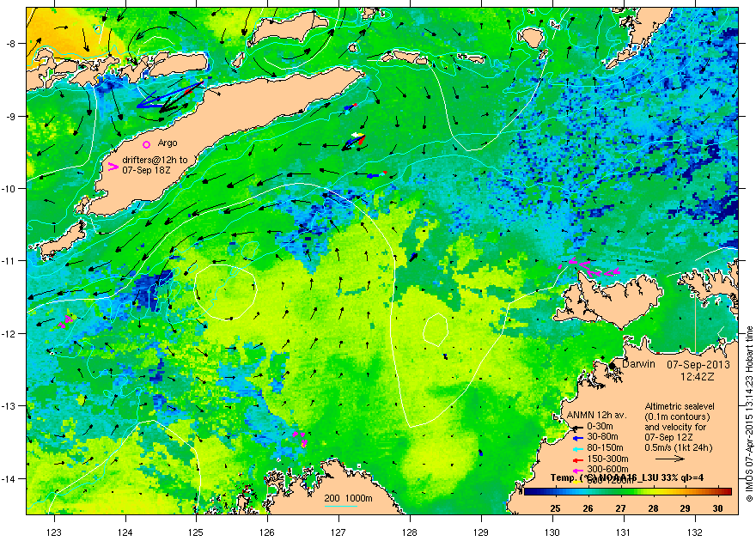756x541 pixels.
Task: Select the 30-80m depth label
Action: pyautogui.click(x=602, y=437)
